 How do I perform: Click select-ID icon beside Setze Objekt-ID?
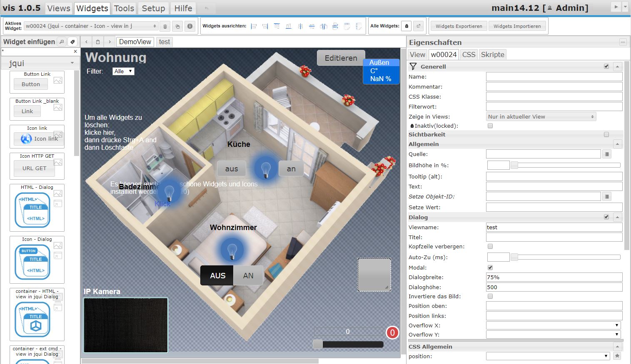pyautogui.click(x=607, y=197)
